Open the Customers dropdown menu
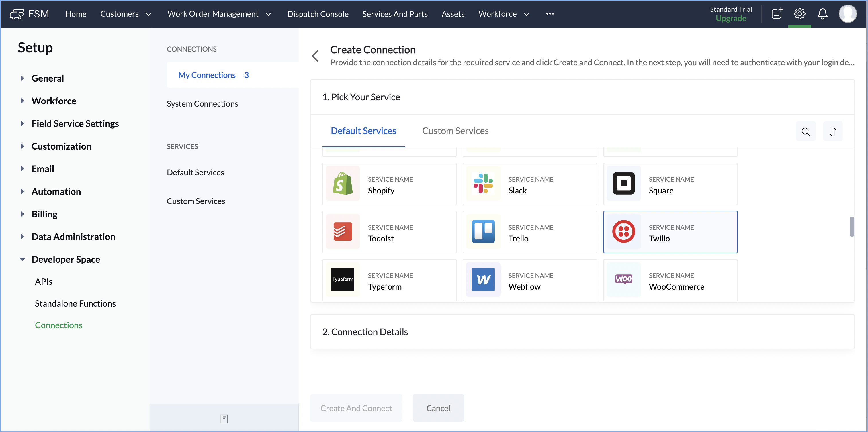Screen dimensions: 868x432 click(x=126, y=14)
